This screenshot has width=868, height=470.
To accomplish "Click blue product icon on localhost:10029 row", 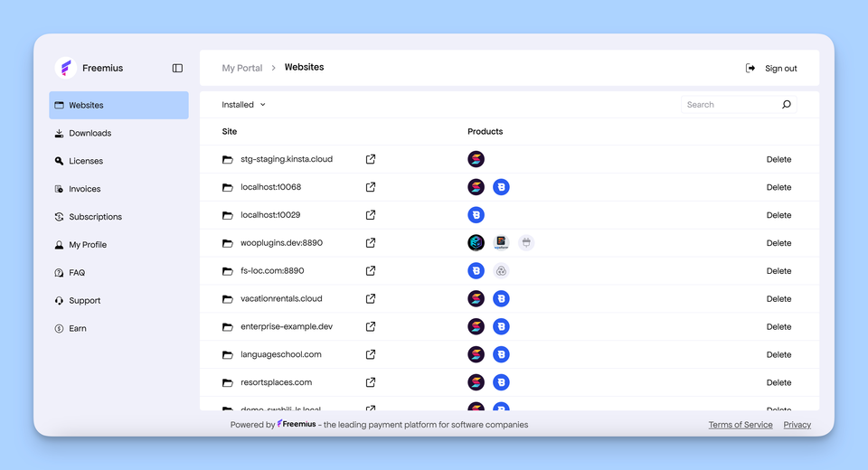I will click(x=476, y=215).
